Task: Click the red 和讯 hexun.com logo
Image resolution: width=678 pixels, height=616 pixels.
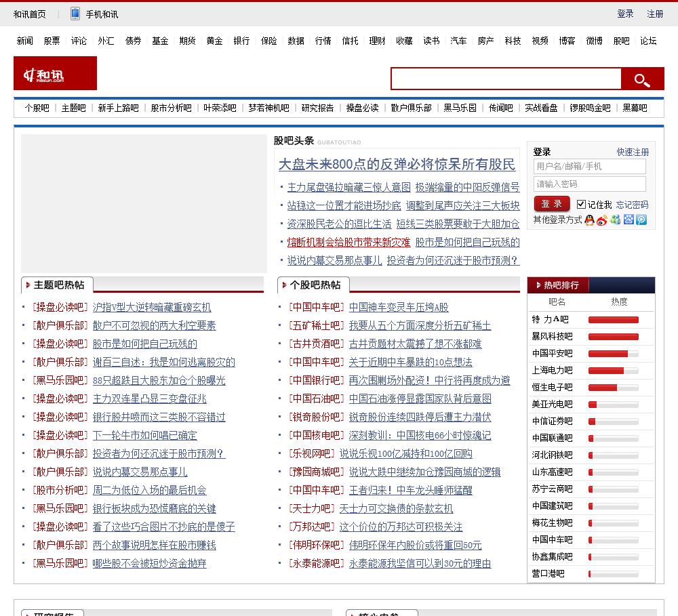Action: [56, 73]
